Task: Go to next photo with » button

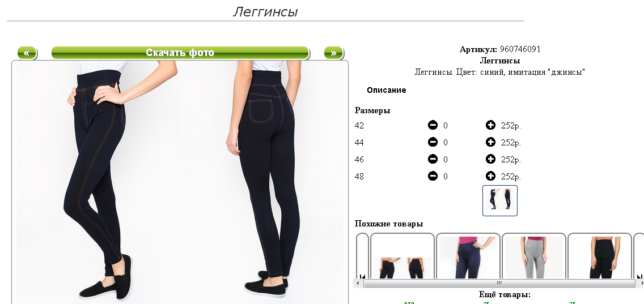Action: click(333, 53)
